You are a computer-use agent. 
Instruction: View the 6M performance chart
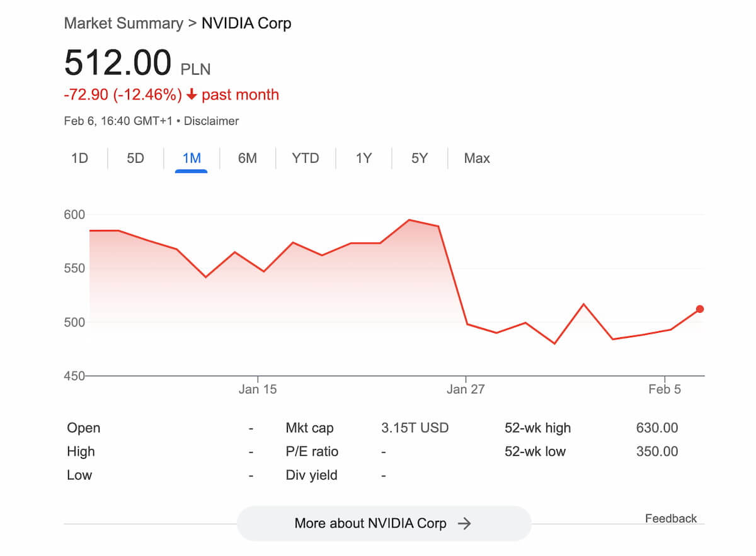click(248, 158)
